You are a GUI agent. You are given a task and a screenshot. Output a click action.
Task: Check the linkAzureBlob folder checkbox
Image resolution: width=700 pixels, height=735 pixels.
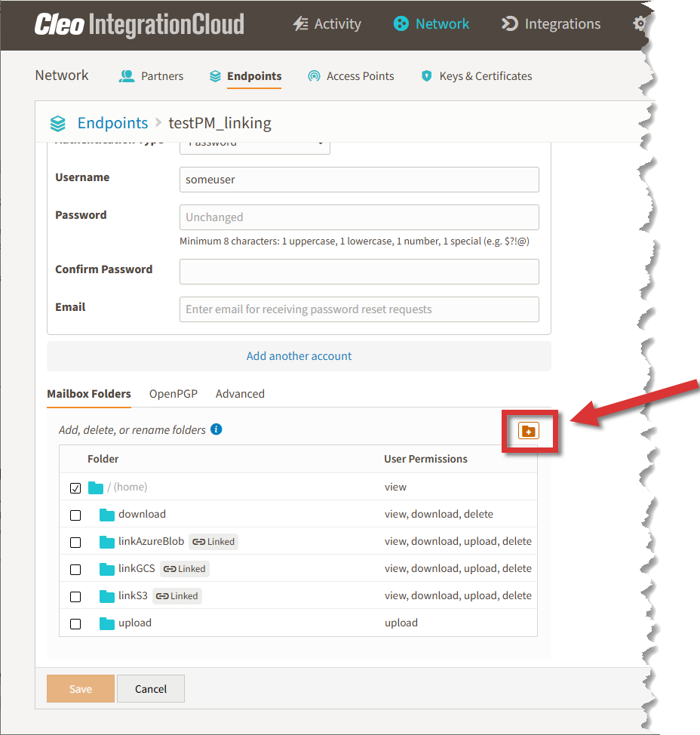coord(75,543)
